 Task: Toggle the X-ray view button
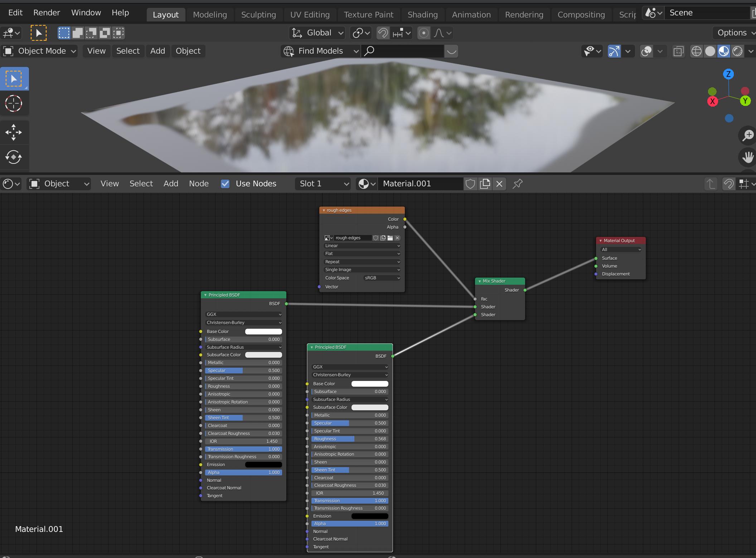[x=678, y=51]
